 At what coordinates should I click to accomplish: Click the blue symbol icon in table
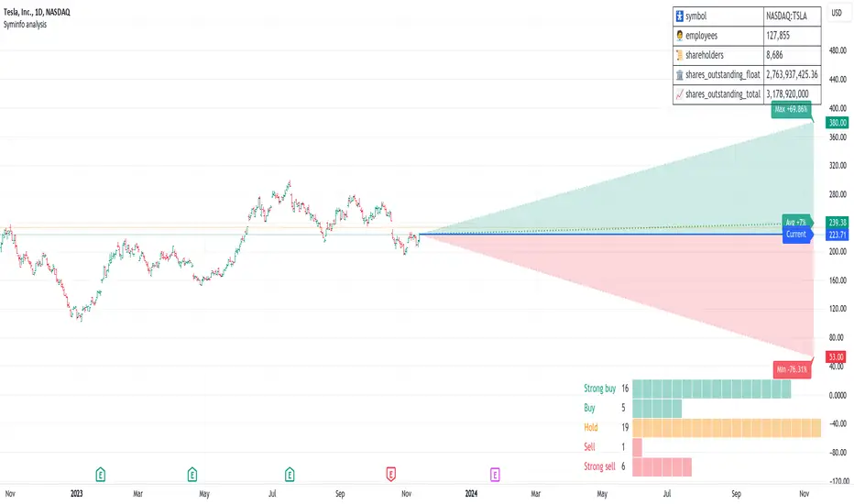[x=679, y=14]
